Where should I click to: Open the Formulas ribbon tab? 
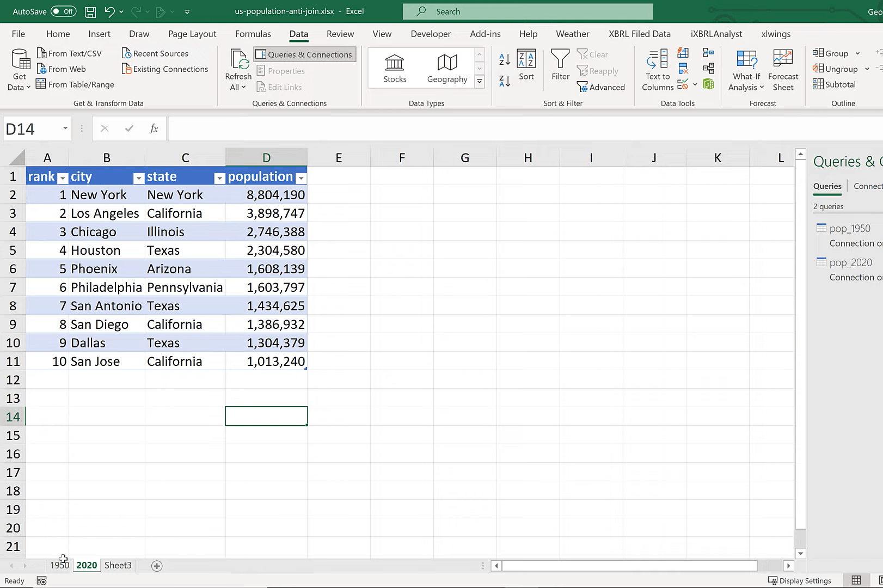[x=253, y=34]
